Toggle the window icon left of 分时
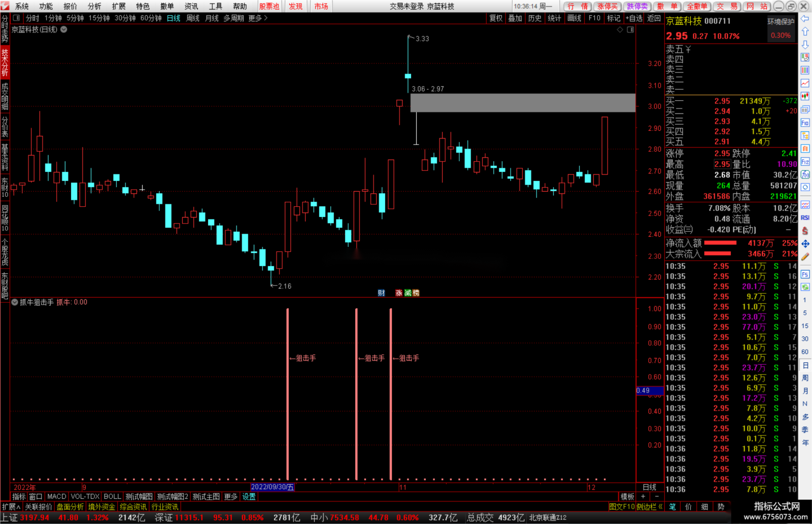The width and height of the screenshot is (812, 524). point(16,18)
